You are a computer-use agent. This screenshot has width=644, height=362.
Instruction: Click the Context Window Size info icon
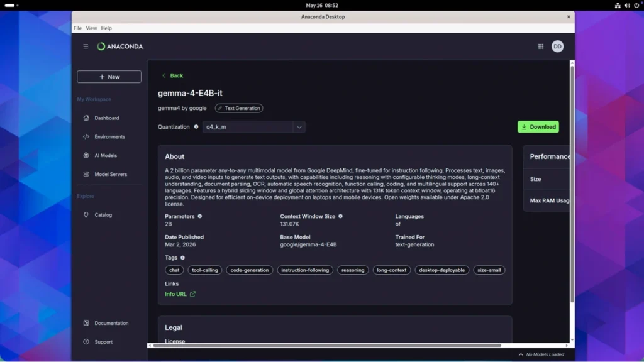(340, 216)
